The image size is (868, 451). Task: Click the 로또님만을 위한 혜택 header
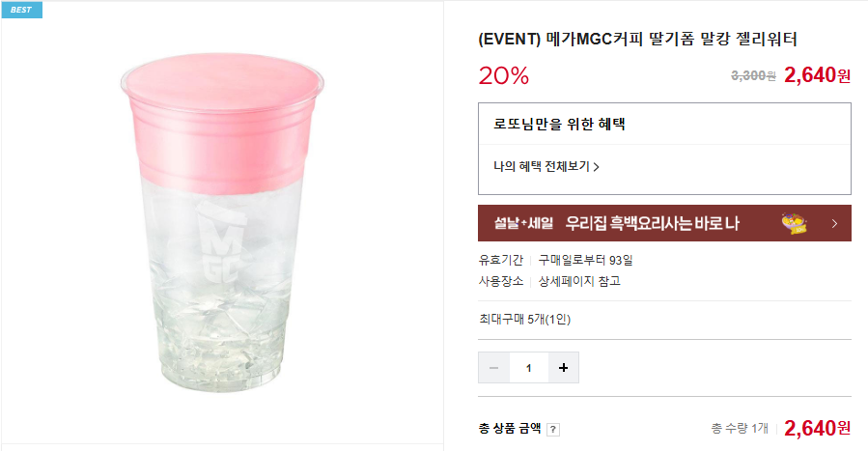pyautogui.click(x=552, y=124)
